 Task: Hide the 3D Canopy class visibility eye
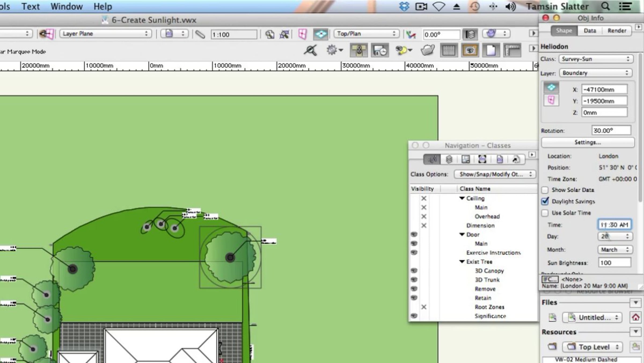coord(414,271)
